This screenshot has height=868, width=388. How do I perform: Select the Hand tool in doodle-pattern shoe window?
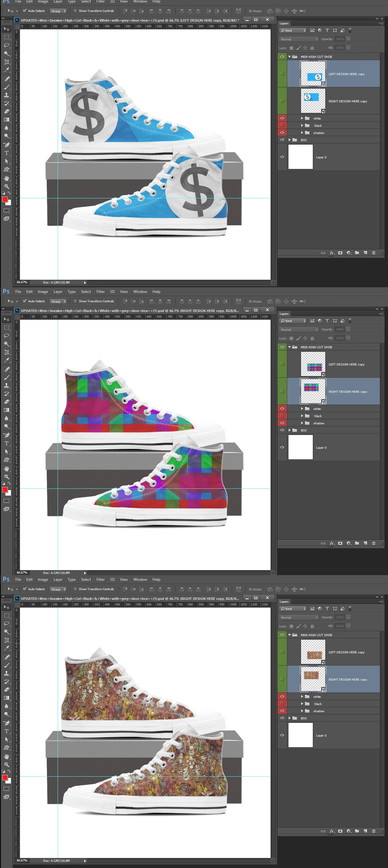[6, 757]
